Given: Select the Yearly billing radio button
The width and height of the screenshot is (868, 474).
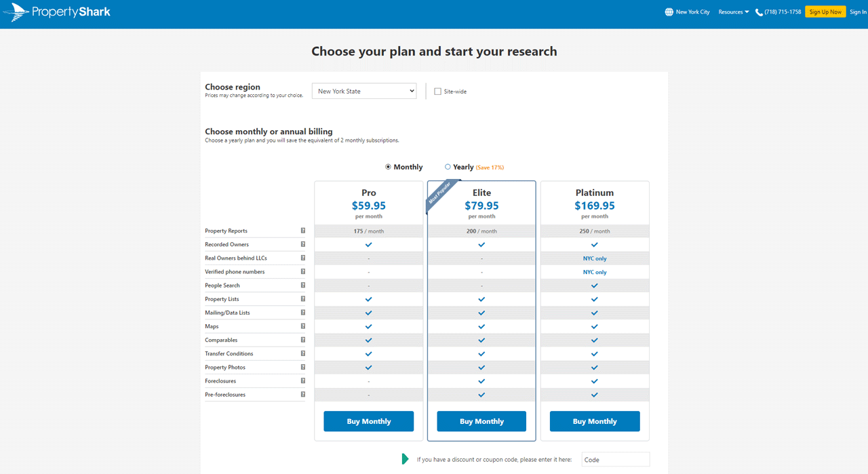Looking at the screenshot, I should (448, 166).
